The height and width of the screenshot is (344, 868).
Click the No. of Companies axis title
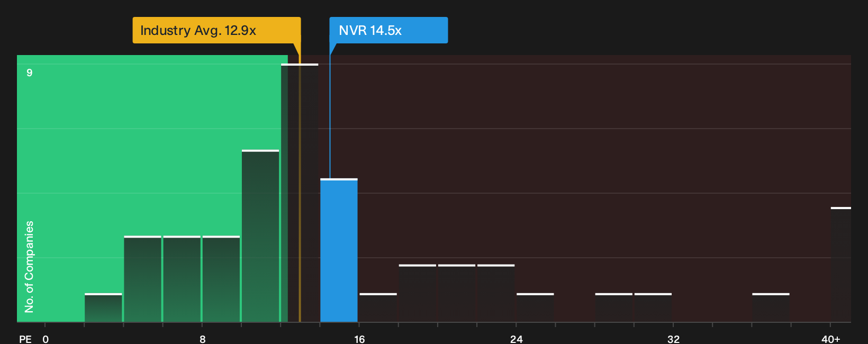coord(29,267)
